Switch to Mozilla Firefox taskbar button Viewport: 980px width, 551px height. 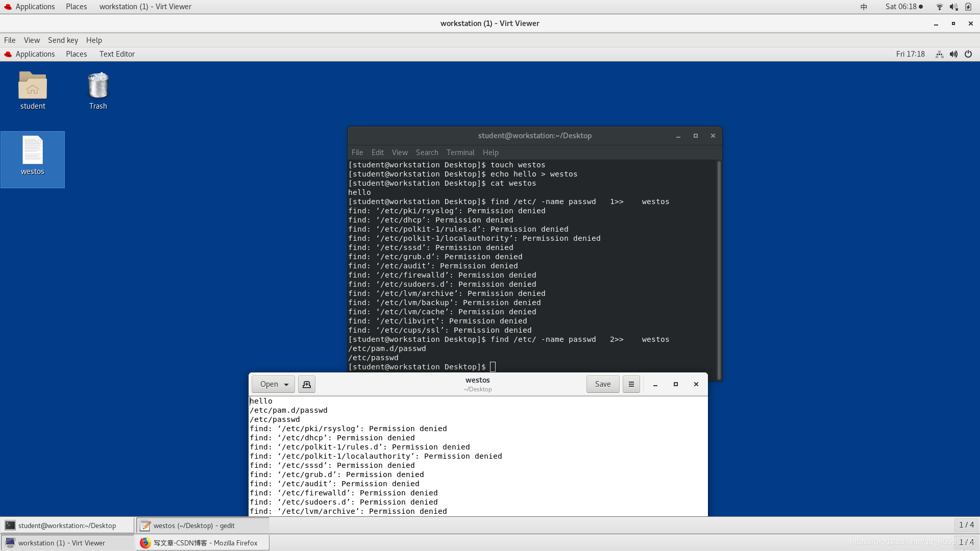click(x=203, y=543)
